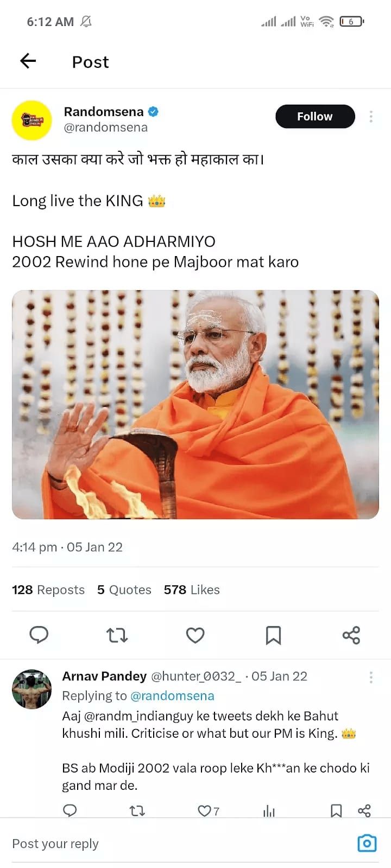Open the three-dot menu beside the Follow button
Image resolution: width=391 pixels, height=868 pixels.
(x=371, y=117)
